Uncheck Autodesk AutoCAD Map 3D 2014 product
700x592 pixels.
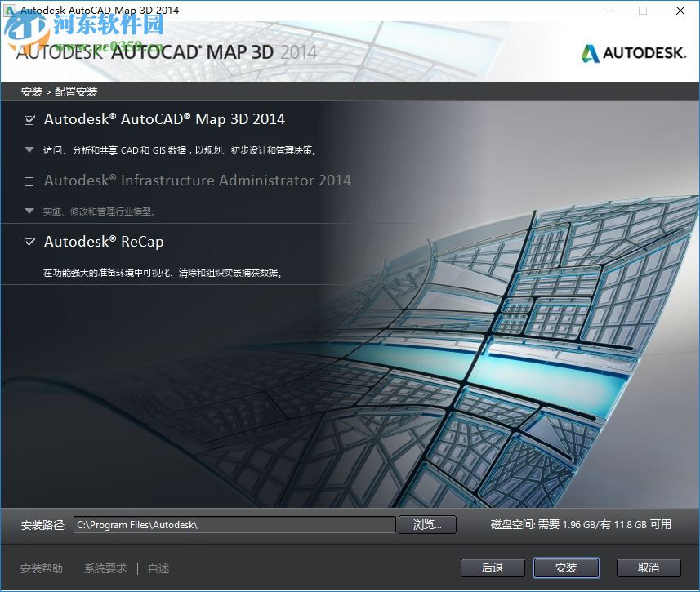click(29, 120)
